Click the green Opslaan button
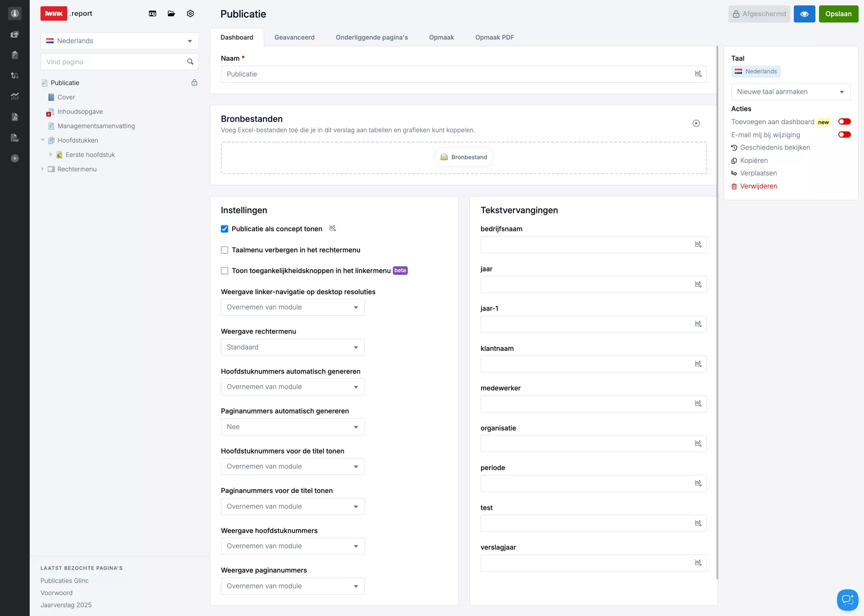This screenshot has width=864, height=616. pos(838,14)
